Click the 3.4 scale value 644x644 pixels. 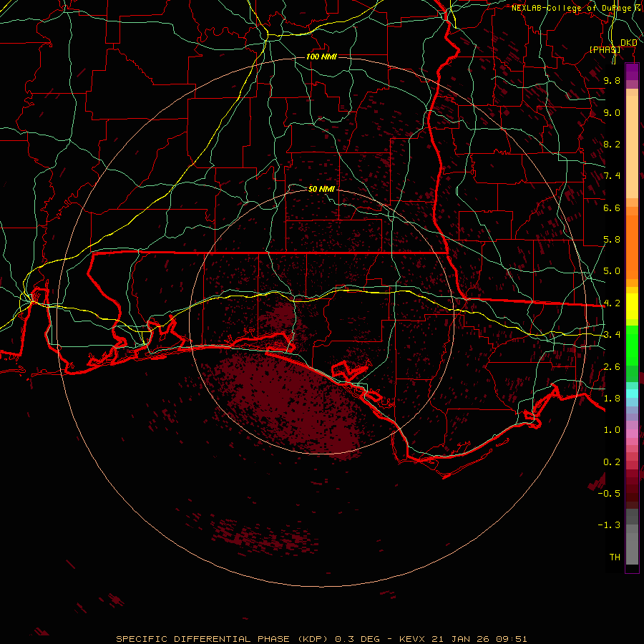click(612, 335)
